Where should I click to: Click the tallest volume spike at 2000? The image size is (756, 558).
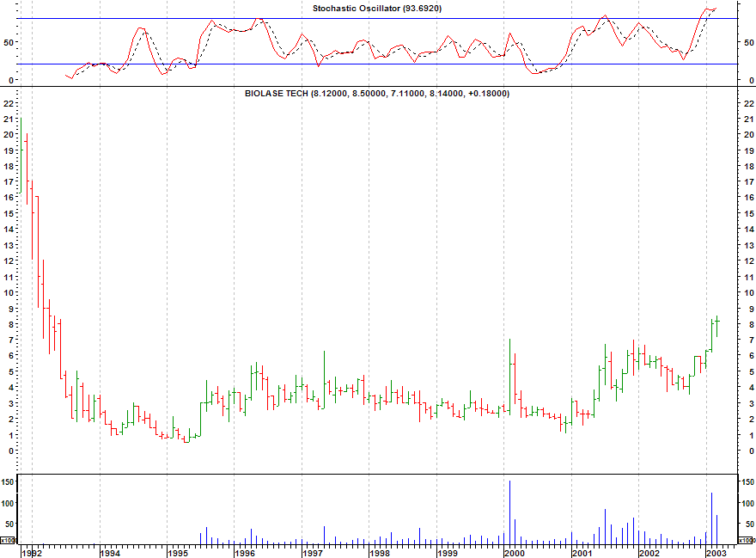(x=509, y=512)
